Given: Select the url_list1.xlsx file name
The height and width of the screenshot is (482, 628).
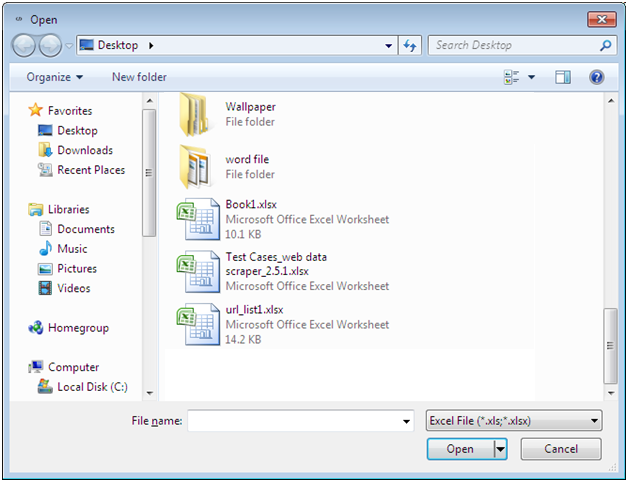Looking at the screenshot, I should point(254,310).
